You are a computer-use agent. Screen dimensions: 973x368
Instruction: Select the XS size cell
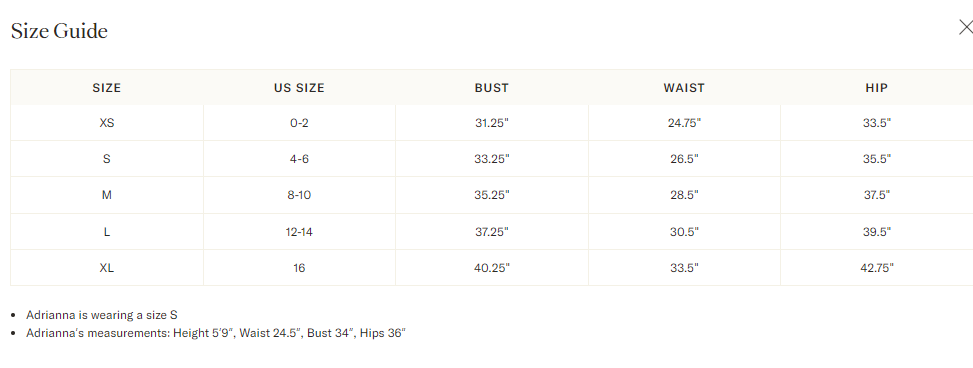pos(107,123)
